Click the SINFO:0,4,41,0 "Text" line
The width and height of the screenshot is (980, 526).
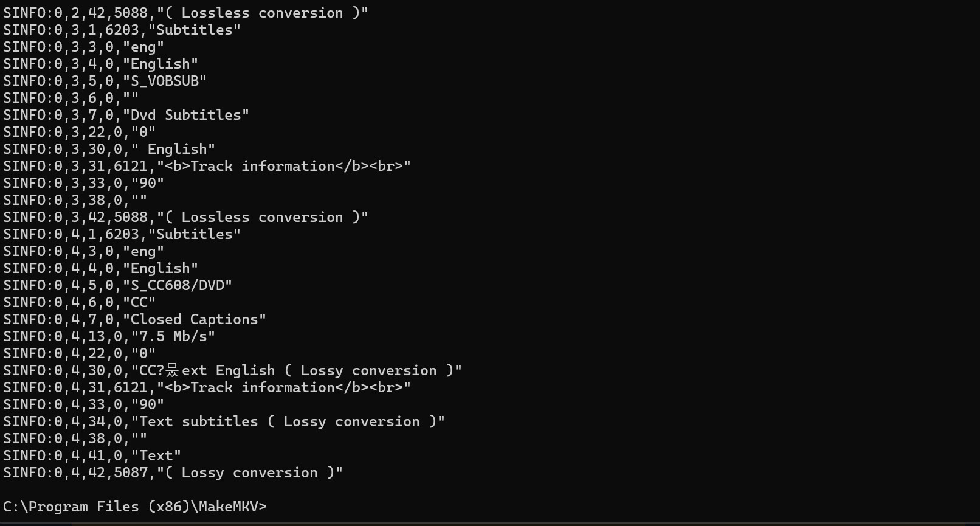pos(92,455)
